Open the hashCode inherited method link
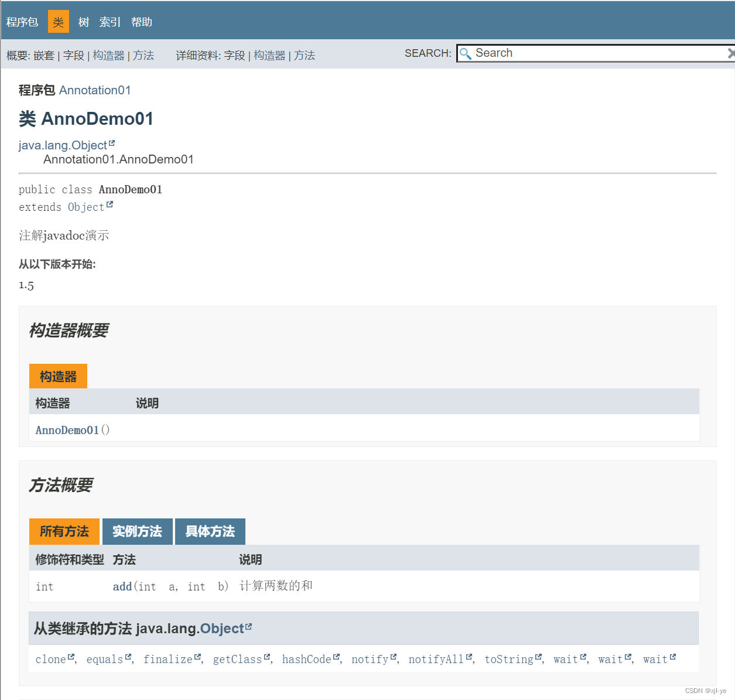 point(307,660)
